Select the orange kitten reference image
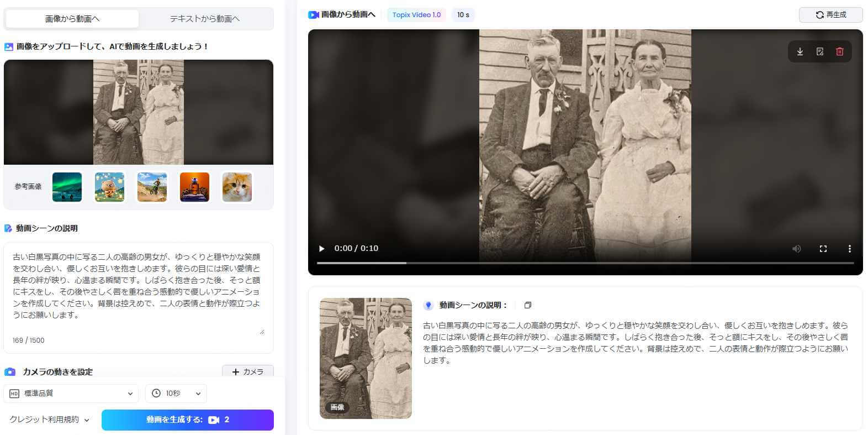 click(x=237, y=187)
